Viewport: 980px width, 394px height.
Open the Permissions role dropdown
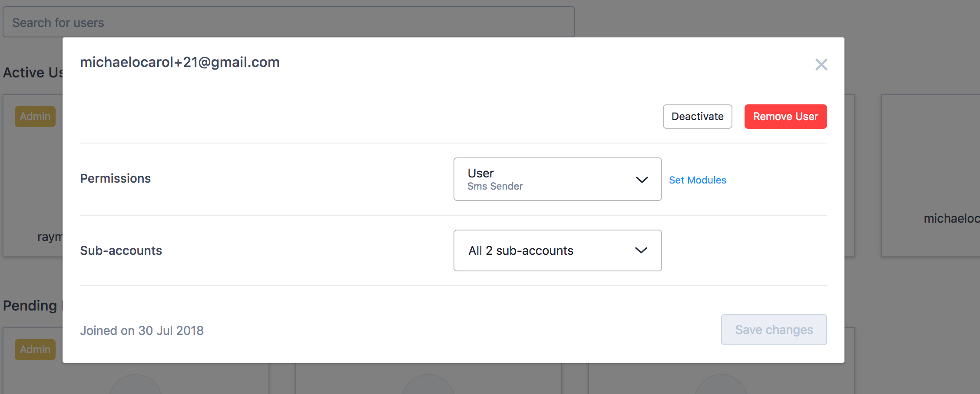click(x=557, y=179)
